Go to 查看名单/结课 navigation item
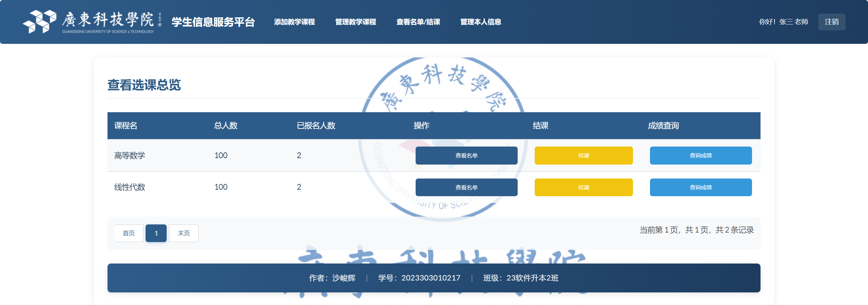The width and height of the screenshot is (868, 305). point(418,22)
